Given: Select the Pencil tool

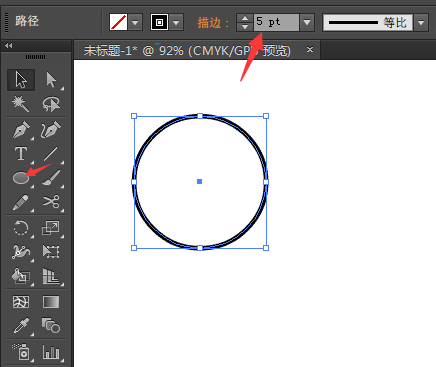Looking at the screenshot, I should tap(21, 202).
